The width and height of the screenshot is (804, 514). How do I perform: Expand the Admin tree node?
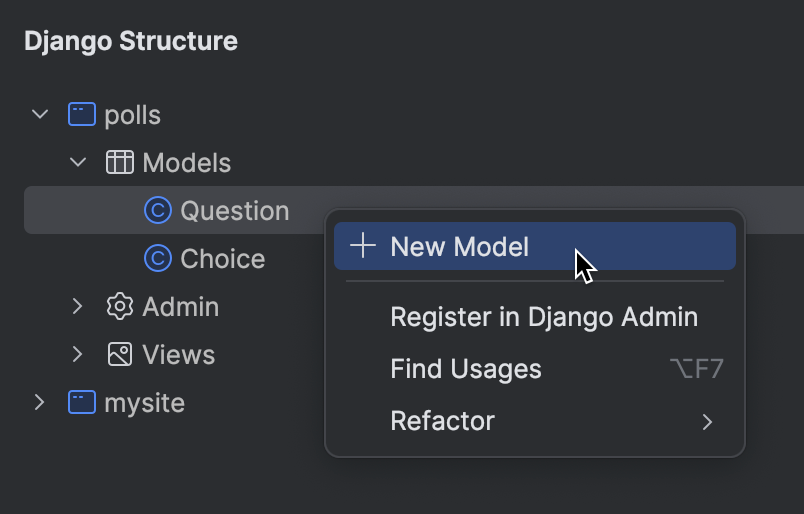point(78,307)
